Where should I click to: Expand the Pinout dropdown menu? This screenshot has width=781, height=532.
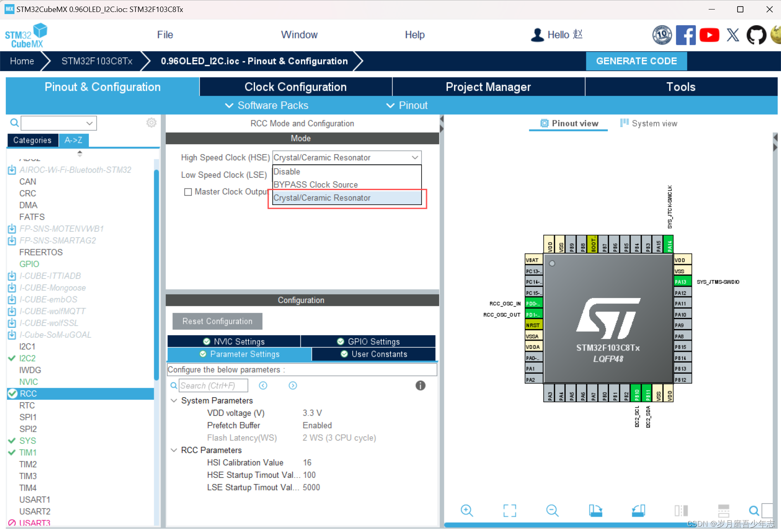(407, 105)
